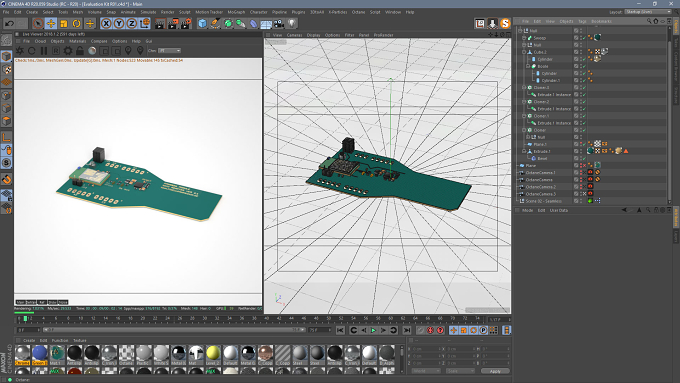Toggle visibility dots of OctaneCamera.1
Viewport: 680px width, 383px height.
(581, 173)
